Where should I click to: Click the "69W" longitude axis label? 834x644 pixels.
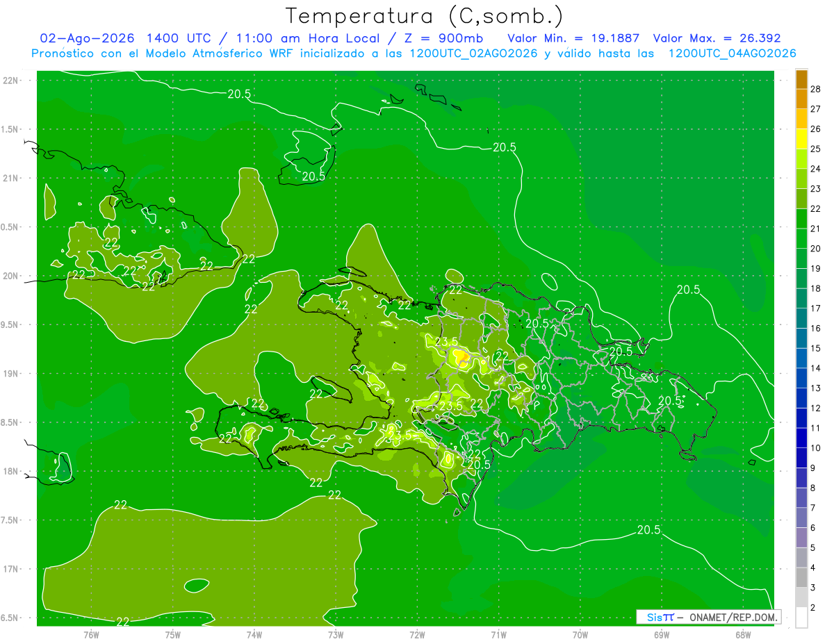[662, 634]
